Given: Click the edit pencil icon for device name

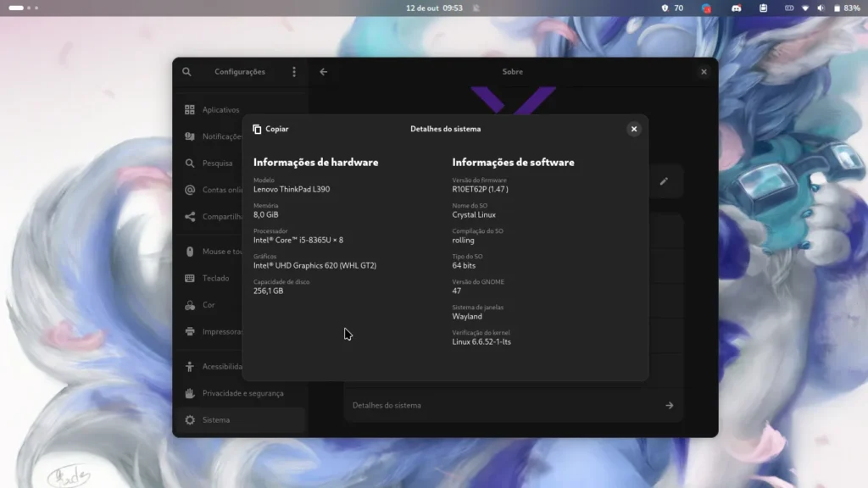Looking at the screenshot, I should pos(664,181).
